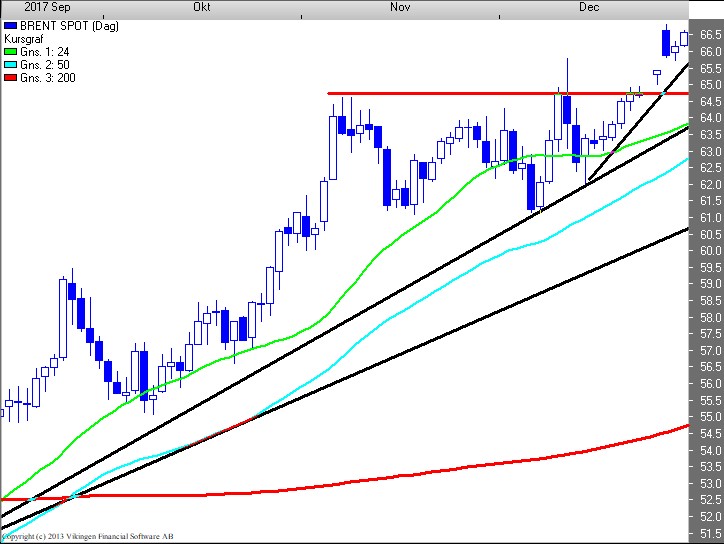Click the blue BRENT SPOT legend swatch
The width and height of the screenshot is (724, 544).
pos(10,26)
